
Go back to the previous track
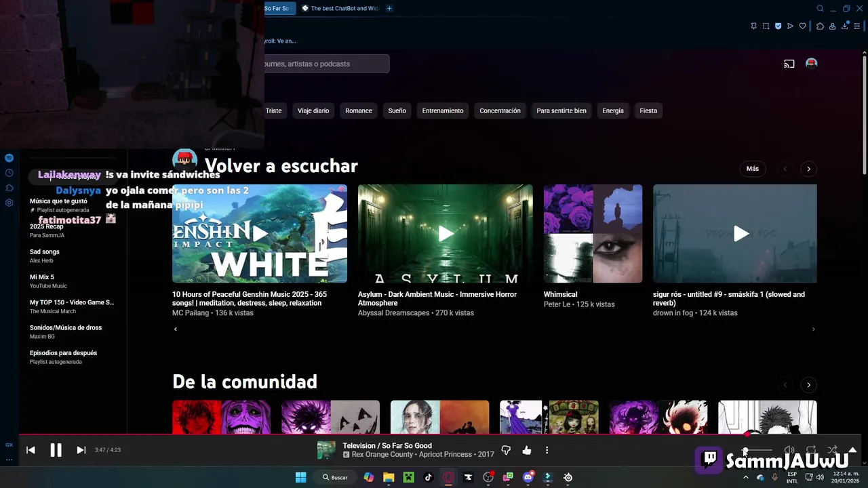[x=31, y=450]
